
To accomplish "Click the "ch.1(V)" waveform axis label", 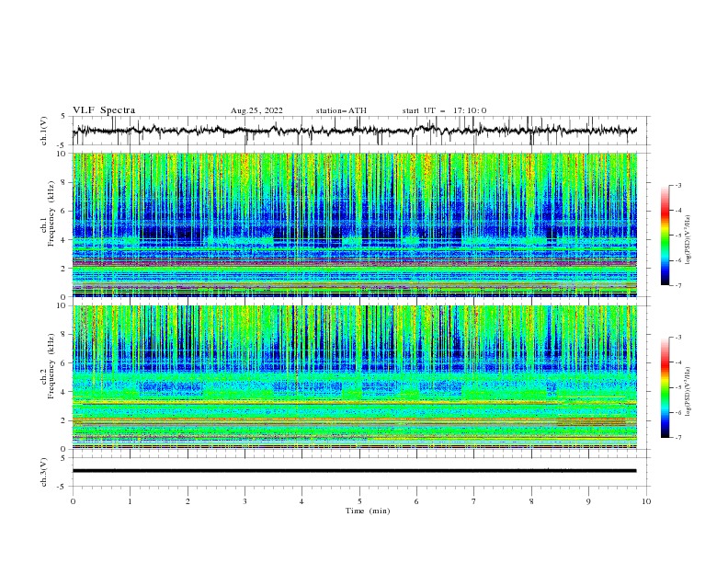I will tap(44, 131).
